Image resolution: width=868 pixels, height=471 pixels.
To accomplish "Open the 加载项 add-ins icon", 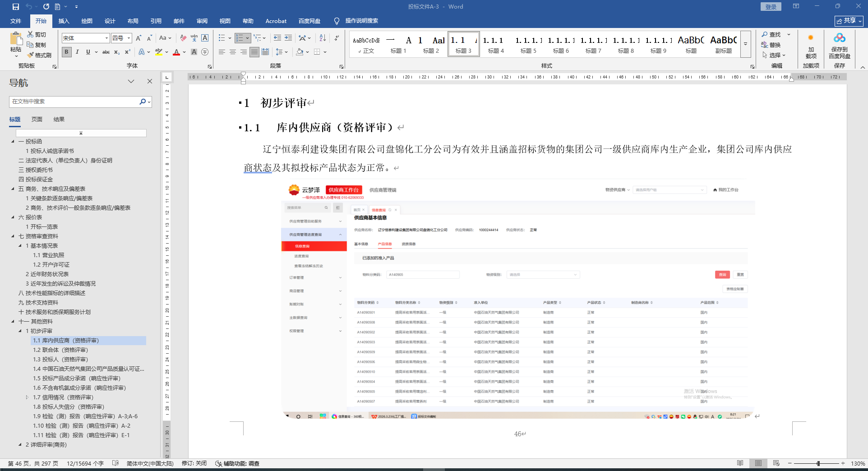I will coord(811,38).
